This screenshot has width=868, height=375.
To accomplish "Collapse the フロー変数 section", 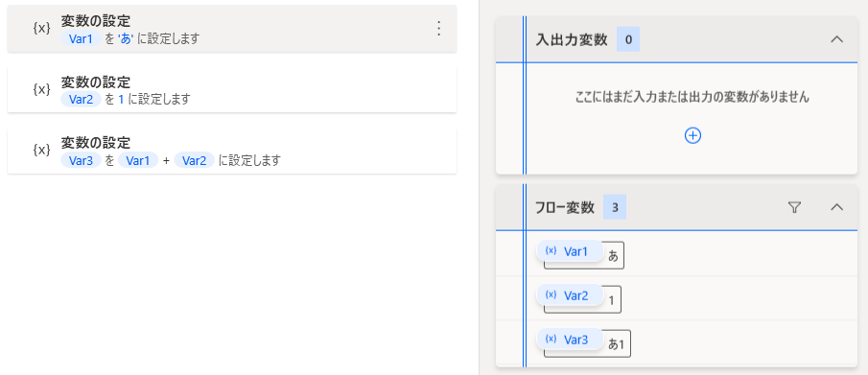I will tap(837, 208).
